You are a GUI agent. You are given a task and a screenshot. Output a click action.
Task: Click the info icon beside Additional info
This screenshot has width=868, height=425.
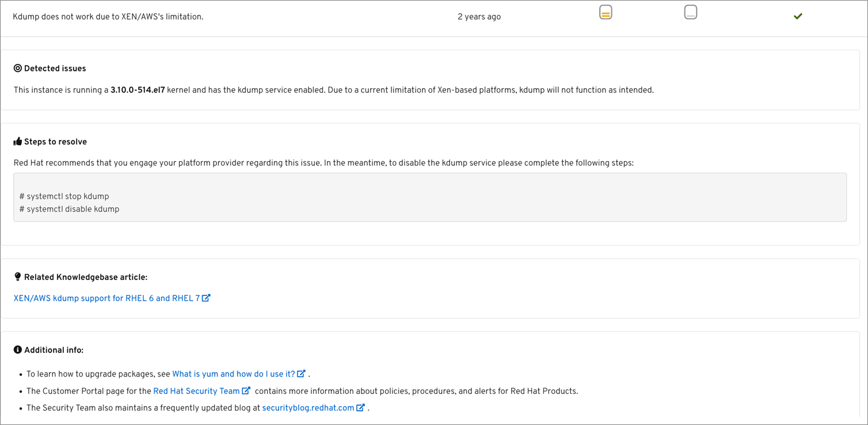[x=18, y=350]
